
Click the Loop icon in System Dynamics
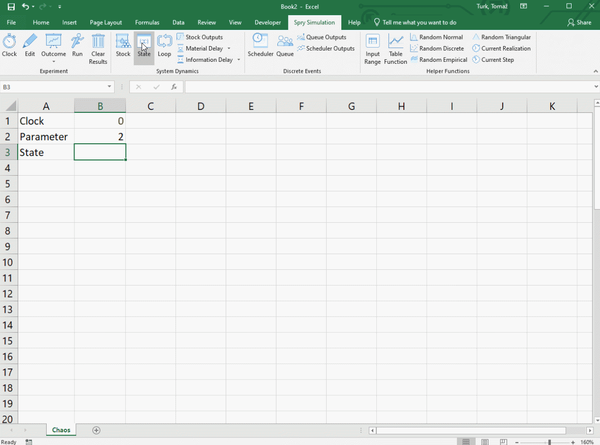(x=164, y=45)
